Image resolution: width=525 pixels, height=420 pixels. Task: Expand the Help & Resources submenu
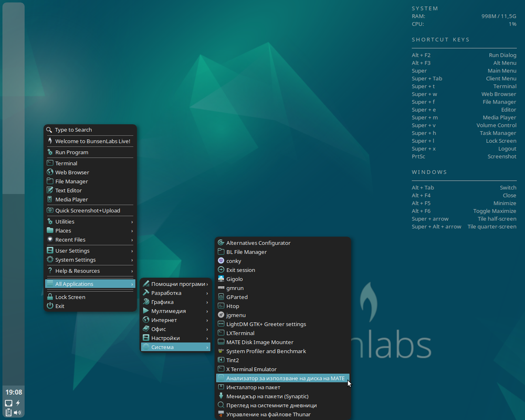[x=90, y=270]
